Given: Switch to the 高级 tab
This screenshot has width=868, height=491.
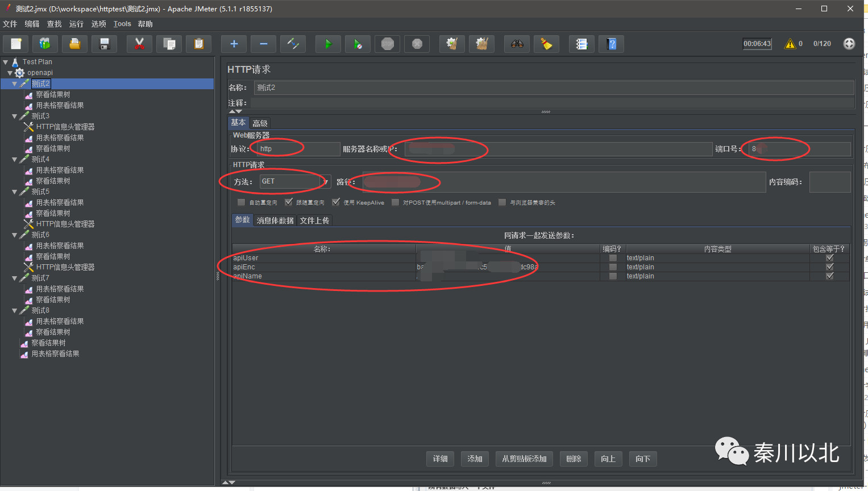Looking at the screenshot, I should click(x=260, y=123).
